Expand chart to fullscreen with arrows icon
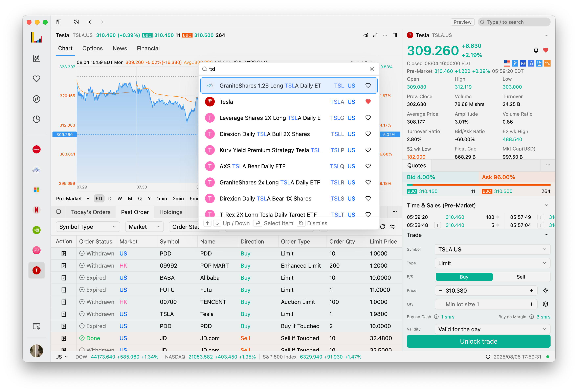This screenshot has width=578, height=392. coord(375,35)
